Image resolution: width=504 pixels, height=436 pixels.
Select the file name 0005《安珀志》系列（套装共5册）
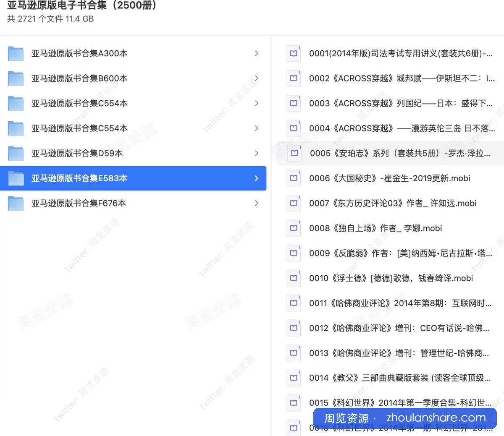coord(400,153)
